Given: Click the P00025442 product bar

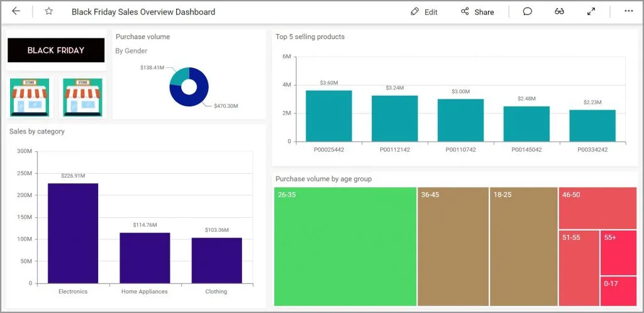Looking at the screenshot, I should click(329, 117).
